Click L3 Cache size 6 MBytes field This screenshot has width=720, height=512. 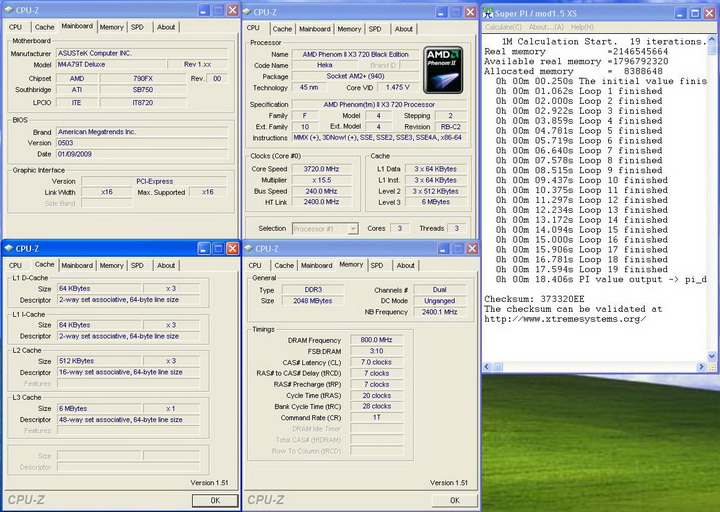(99, 409)
